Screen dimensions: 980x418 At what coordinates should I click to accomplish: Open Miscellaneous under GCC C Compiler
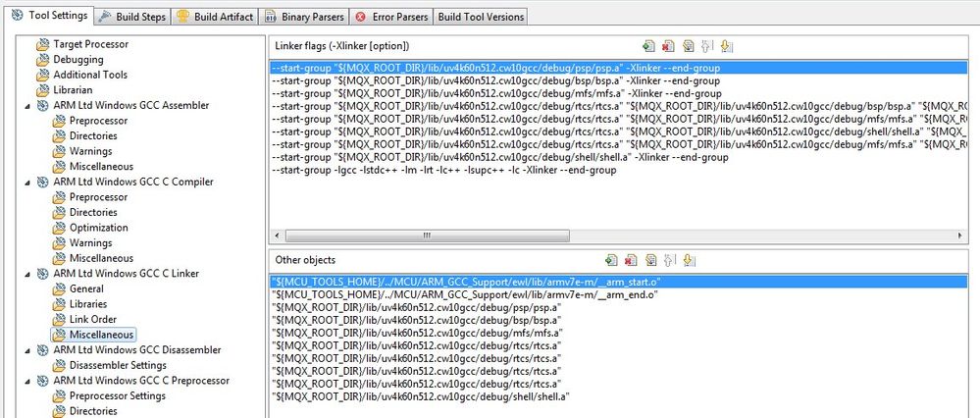point(101,258)
